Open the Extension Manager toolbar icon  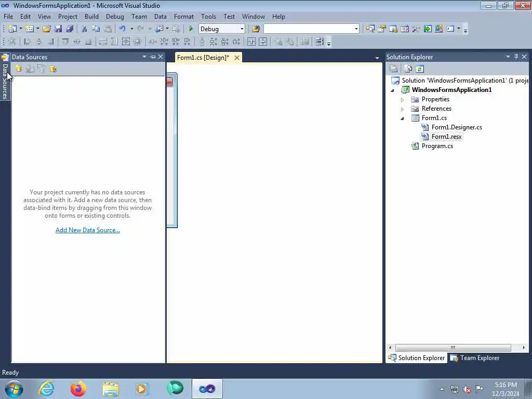tap(438, 29)
